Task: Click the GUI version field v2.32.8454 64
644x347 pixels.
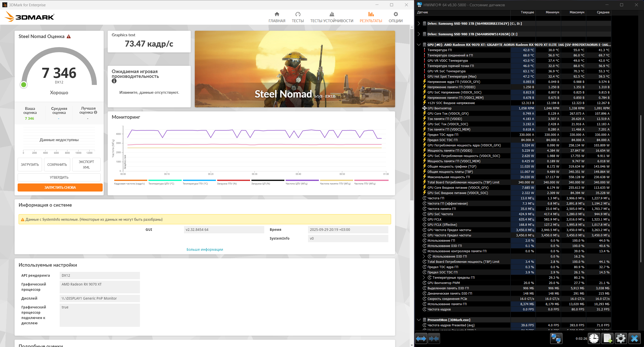Action: 224,230
